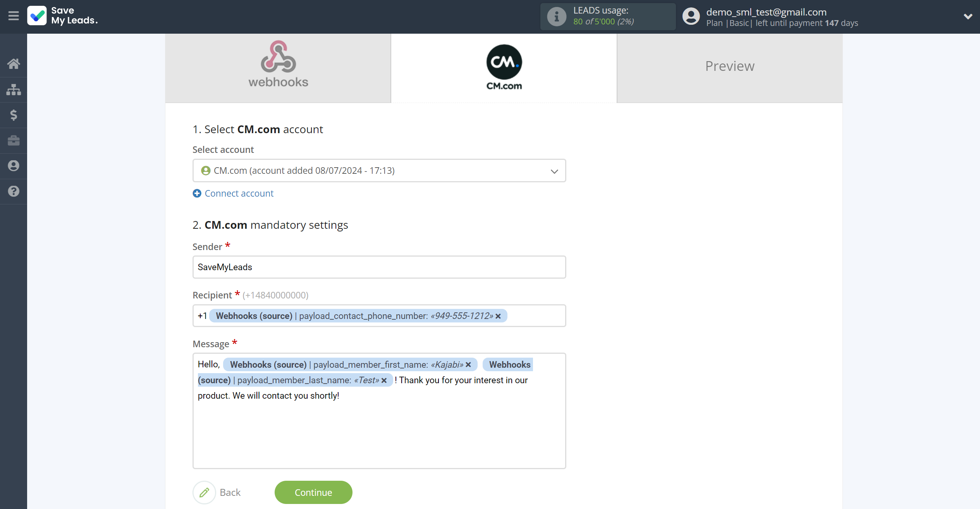Open the hamburger menu
980x509 pixels.
coord(14,16)
